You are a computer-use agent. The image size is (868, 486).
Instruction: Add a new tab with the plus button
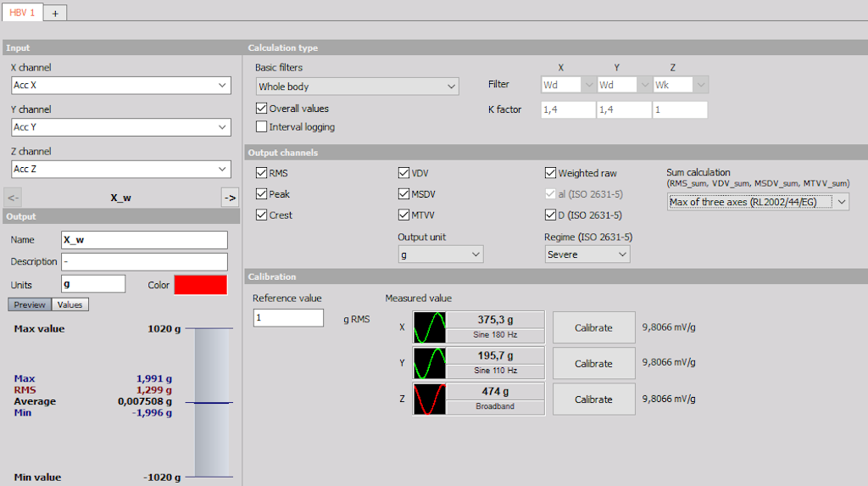[55, 14]
